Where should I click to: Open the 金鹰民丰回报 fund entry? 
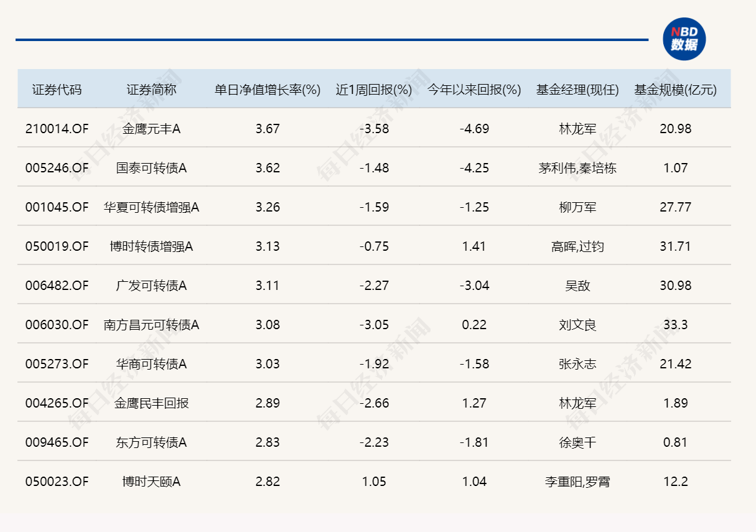151,403
